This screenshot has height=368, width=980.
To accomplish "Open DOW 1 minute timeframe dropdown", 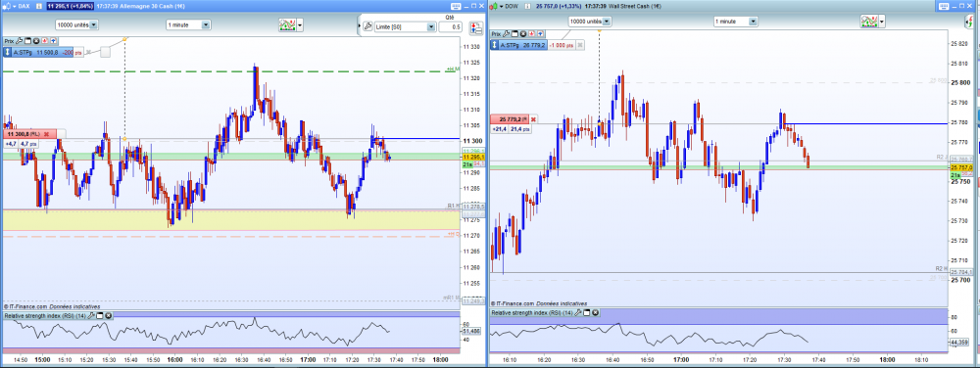I will [x=753, y=22].
